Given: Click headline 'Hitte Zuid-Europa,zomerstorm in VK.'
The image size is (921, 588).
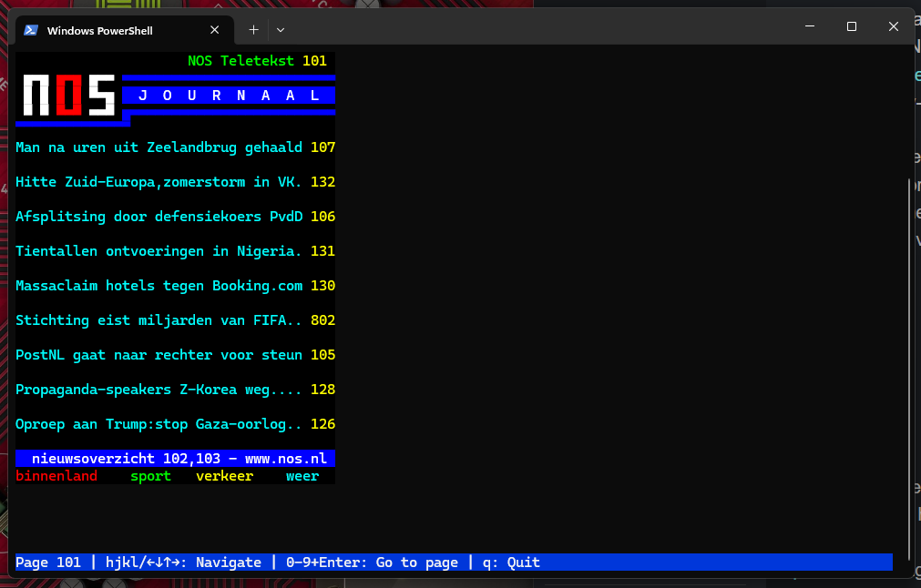Looking at the screenshot, I should point(159,182).
